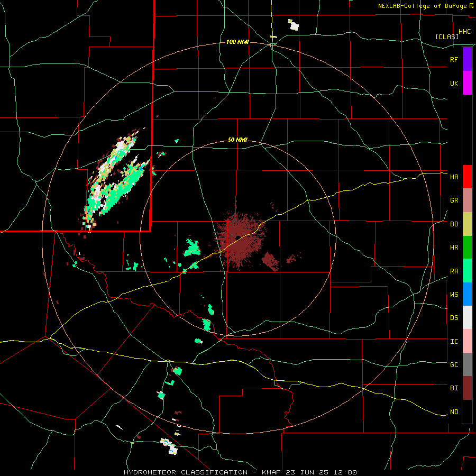The height and width of the screenshot is (476, 476).
Task: Click the brown biological echo cluster around radar
Action: 240,239
